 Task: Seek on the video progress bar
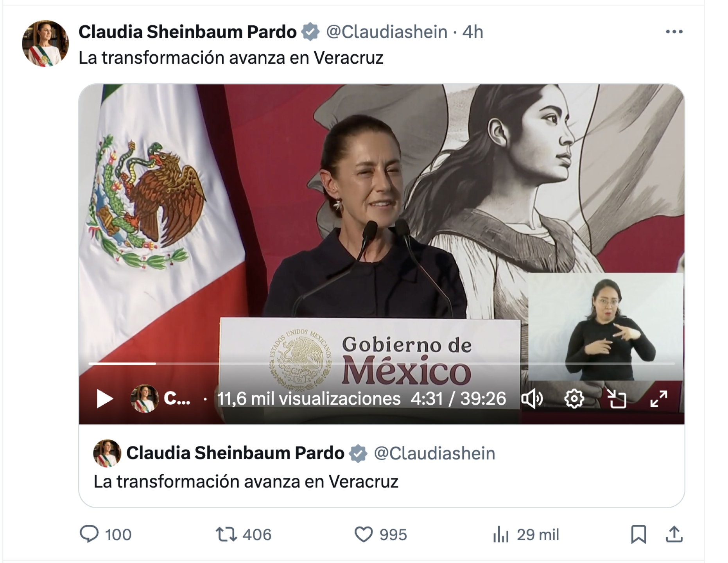pos(382,364)
